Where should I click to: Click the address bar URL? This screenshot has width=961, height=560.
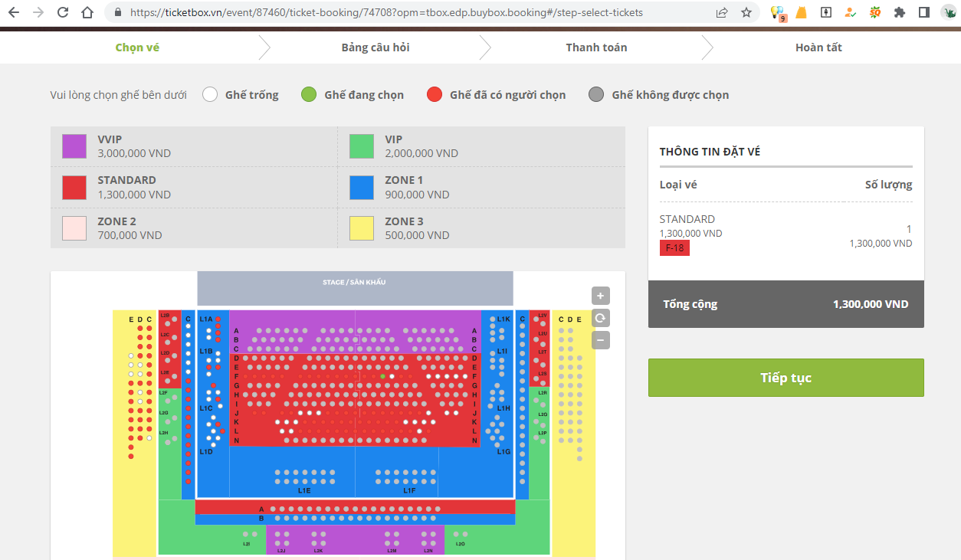pos(386,12)
